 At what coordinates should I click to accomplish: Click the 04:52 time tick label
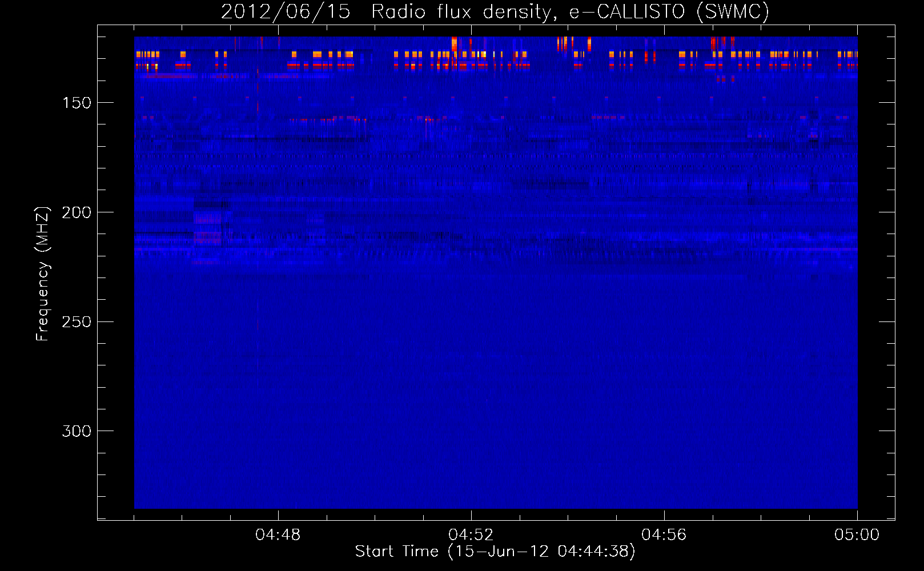[471, 535]
